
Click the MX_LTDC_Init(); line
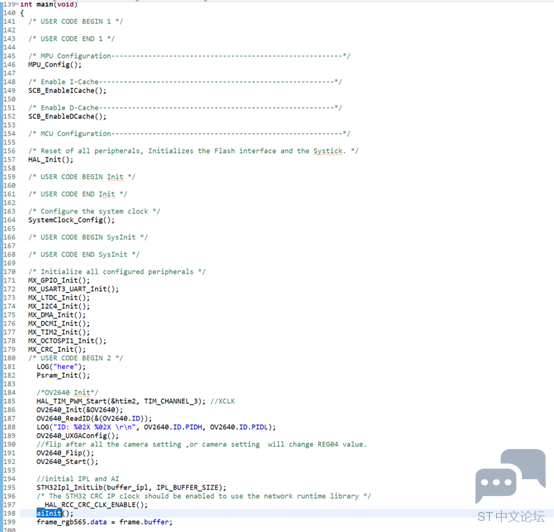pyautogui.click(x=59, y=298)
